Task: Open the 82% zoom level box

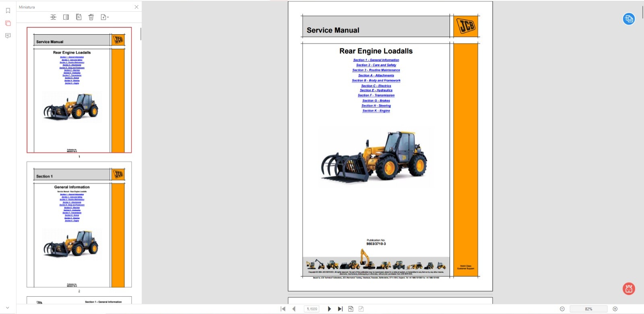Action: [588, 309]
